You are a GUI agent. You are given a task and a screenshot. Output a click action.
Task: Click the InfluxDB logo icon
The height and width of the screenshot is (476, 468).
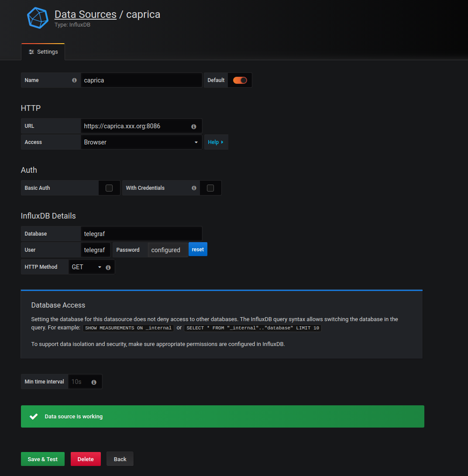[38, 18]
